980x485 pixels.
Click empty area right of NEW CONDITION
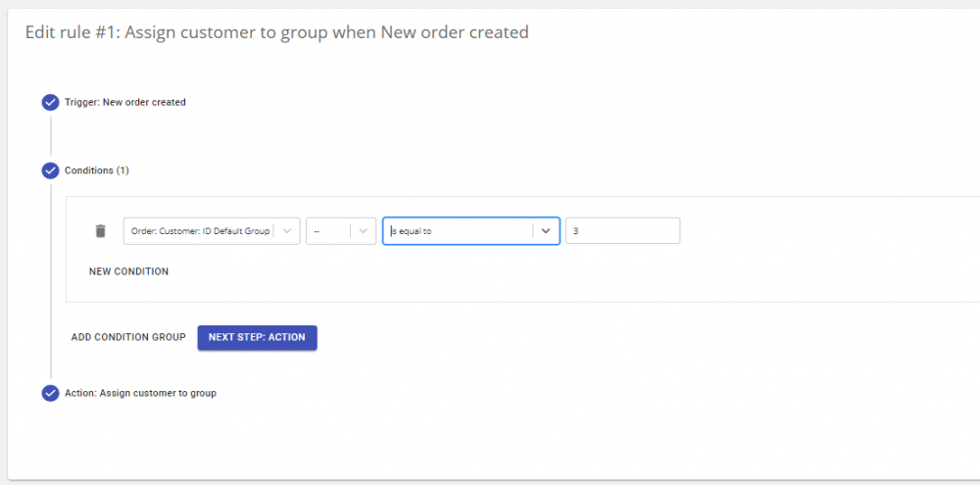(490, 271)
